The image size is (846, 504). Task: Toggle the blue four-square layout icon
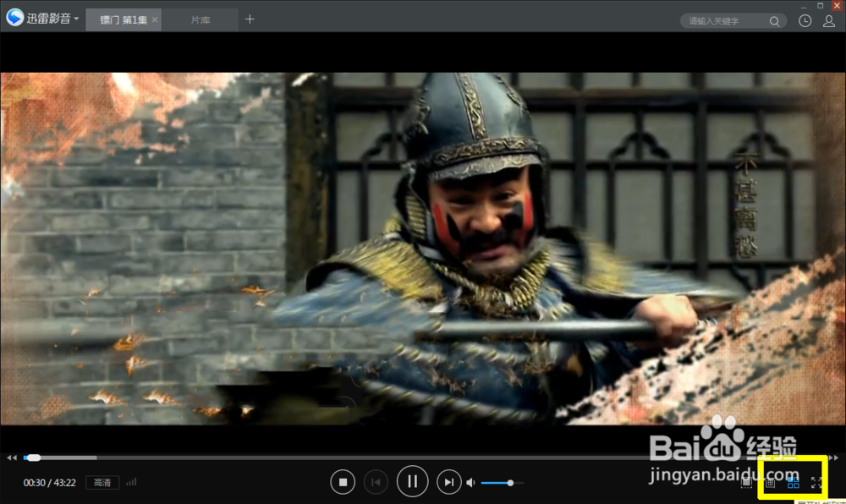[794, 483]
